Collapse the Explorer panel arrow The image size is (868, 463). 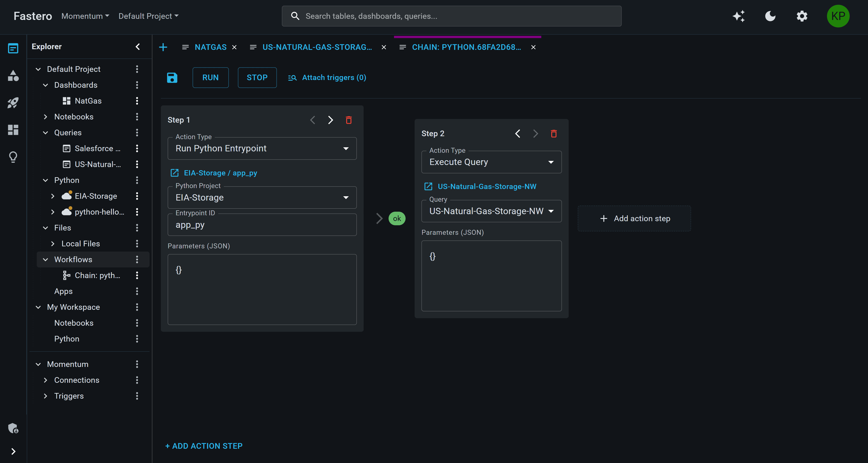coord(137,47)
